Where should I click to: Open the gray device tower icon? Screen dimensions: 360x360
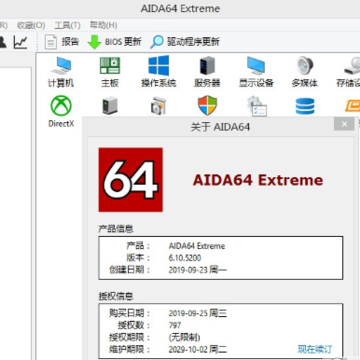point(110,105)
